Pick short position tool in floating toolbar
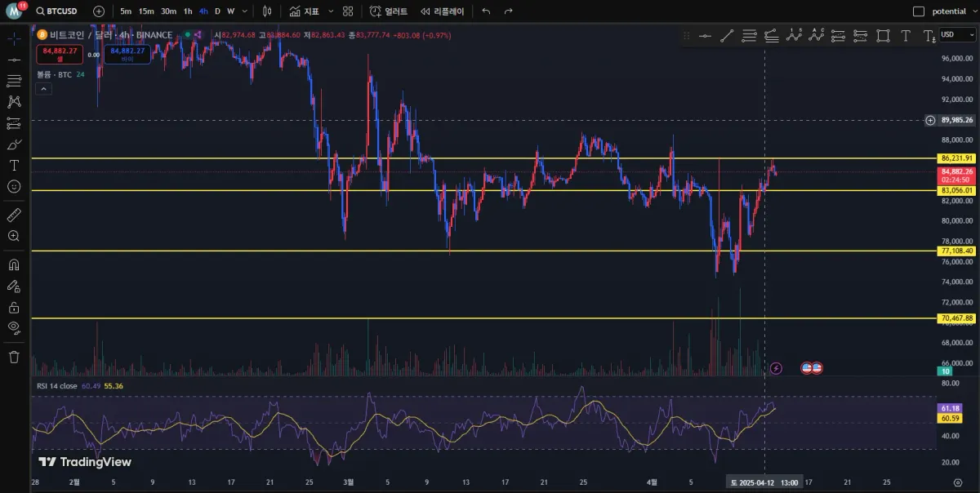Viewport: 980px width, 493px height. click(x=860, y=35)
